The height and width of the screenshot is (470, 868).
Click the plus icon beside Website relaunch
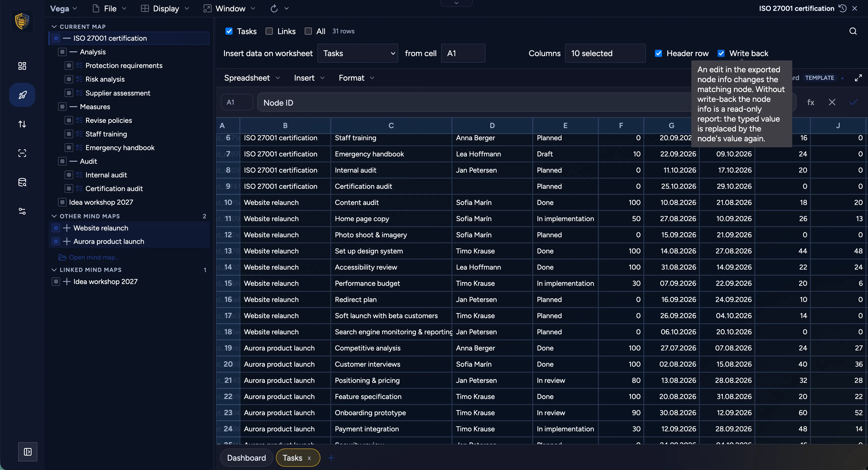click(67, 228)
